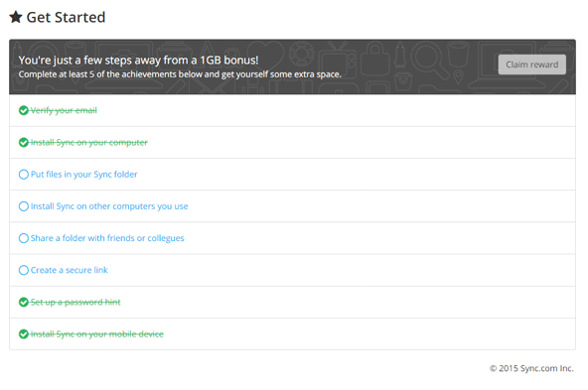Click the green checkmark beside Verify your email

(x=24, y=110)
